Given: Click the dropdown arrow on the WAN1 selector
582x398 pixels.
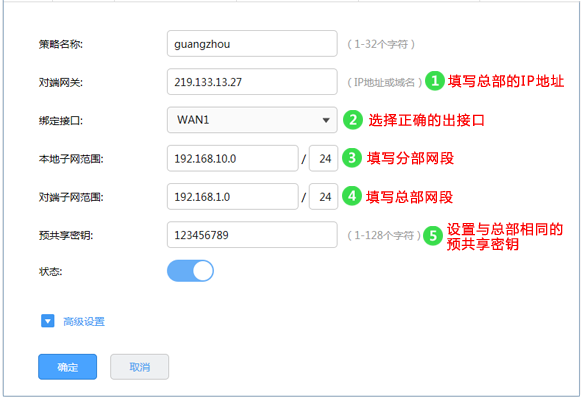Looking at the screenshot, I should tap(326, 120).
